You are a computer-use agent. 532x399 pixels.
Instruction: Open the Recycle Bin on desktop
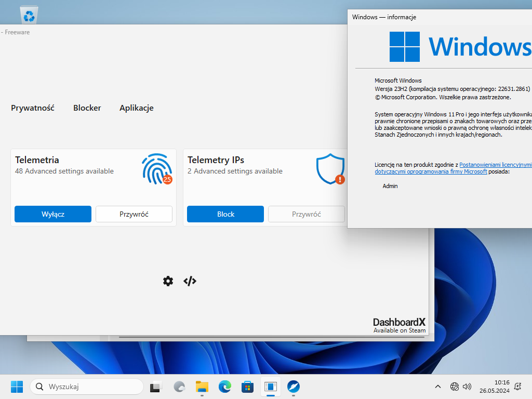[x=29, y=15]
